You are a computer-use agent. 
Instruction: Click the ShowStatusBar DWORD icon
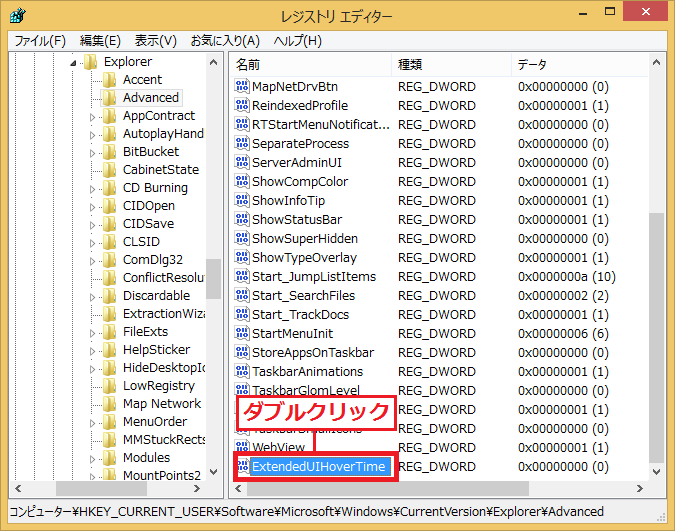pyautogui.click(x=242, y=219)
